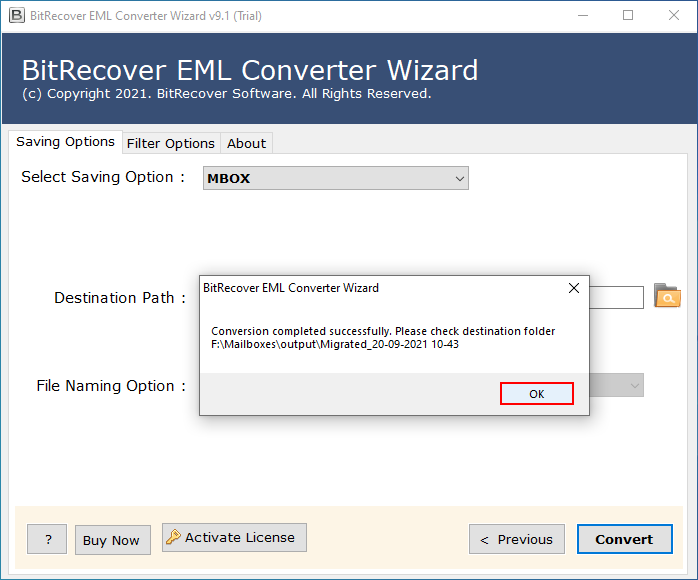Start conversion with the Convert button

point(625,539)
